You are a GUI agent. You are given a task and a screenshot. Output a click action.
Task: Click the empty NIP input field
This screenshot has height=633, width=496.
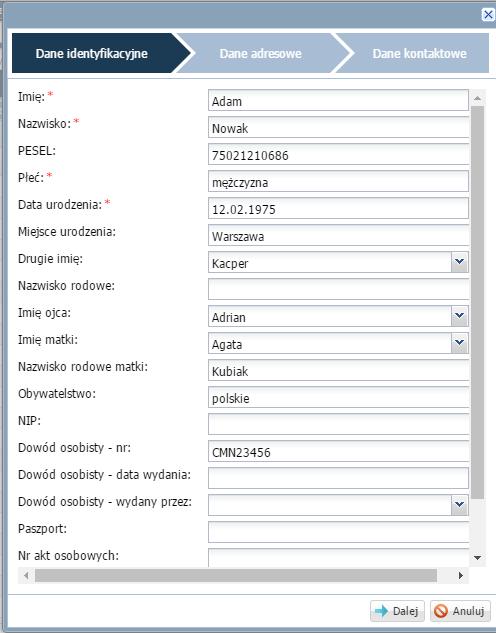[339, 424]
